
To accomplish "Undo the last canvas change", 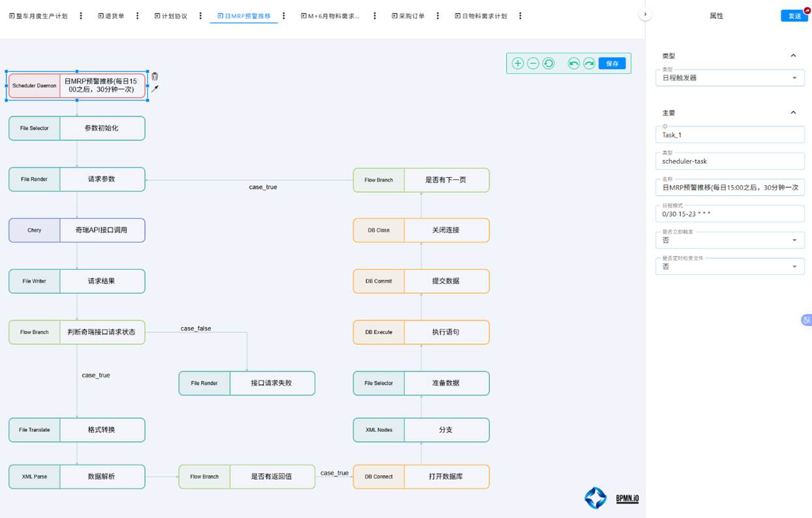I will click(573, 63).
